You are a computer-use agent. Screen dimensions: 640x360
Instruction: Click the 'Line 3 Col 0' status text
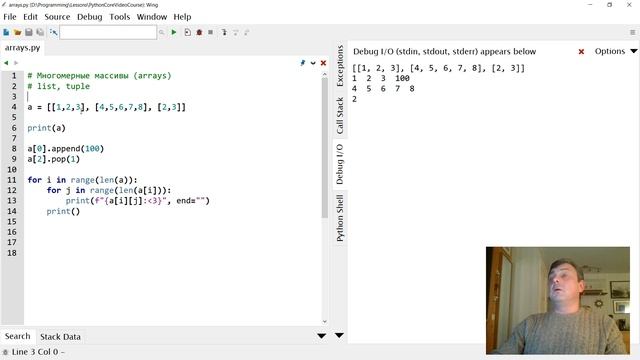coord(35,352)
